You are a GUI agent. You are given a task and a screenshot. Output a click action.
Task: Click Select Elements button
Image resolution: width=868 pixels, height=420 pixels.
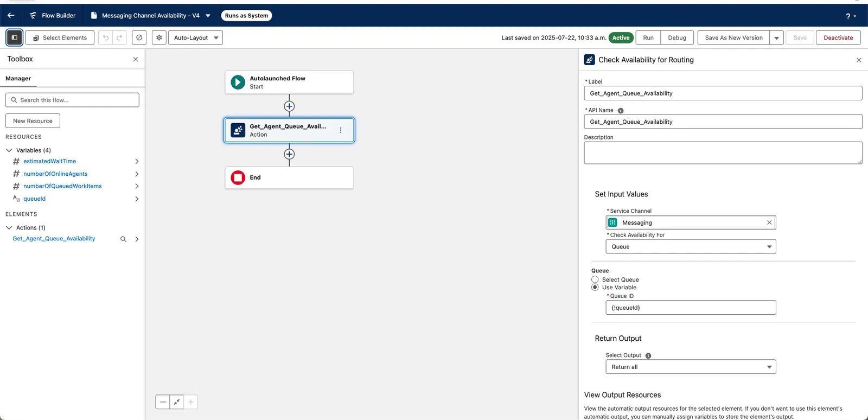(x=60, y=37)
